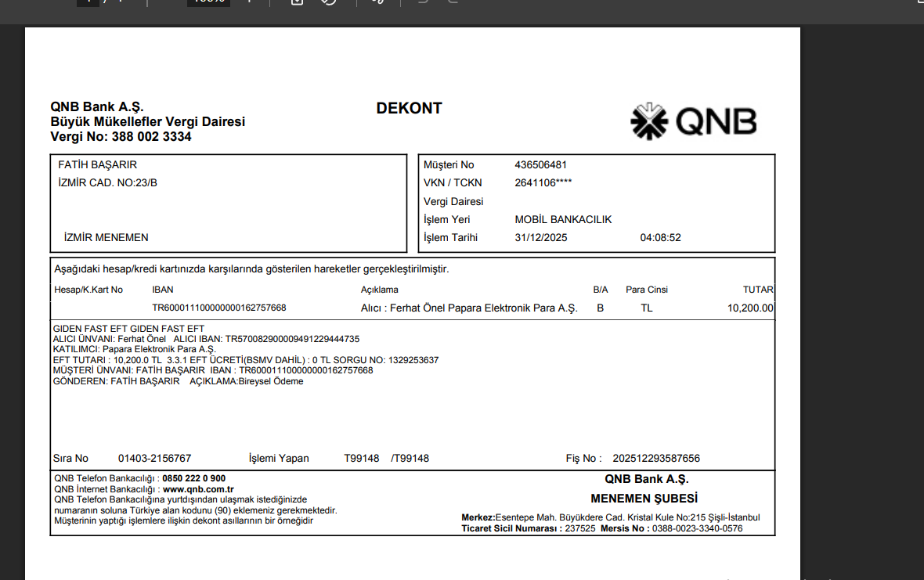
Task: Click transaction time 04:08:52
Action: pyautogui.click(x=660, y=238)
